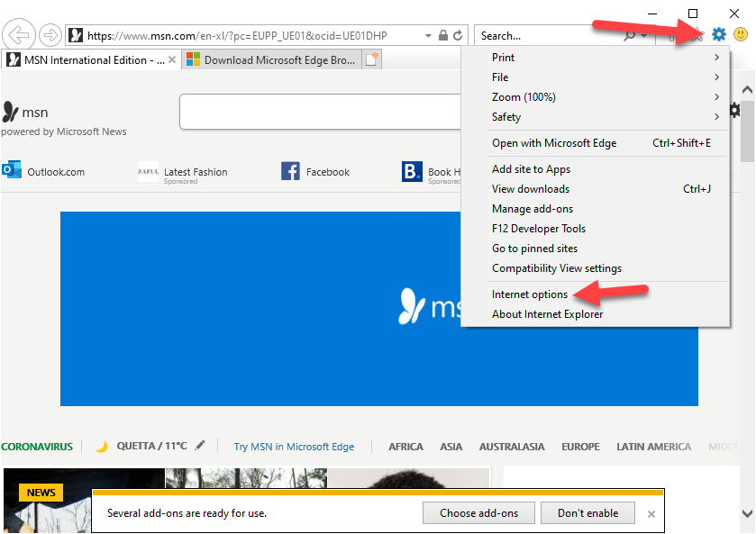Expand the Zoom (100%) submenu

(x=604, y=97)
